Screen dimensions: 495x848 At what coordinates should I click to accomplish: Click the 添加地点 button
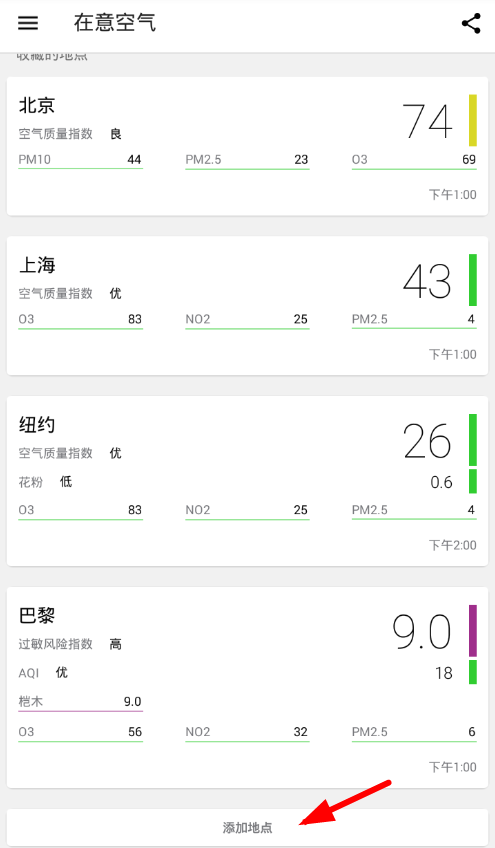pos(247,827)
